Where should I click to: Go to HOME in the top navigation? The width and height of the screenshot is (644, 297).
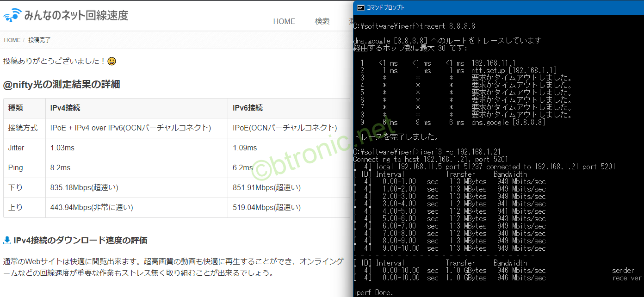284,21
